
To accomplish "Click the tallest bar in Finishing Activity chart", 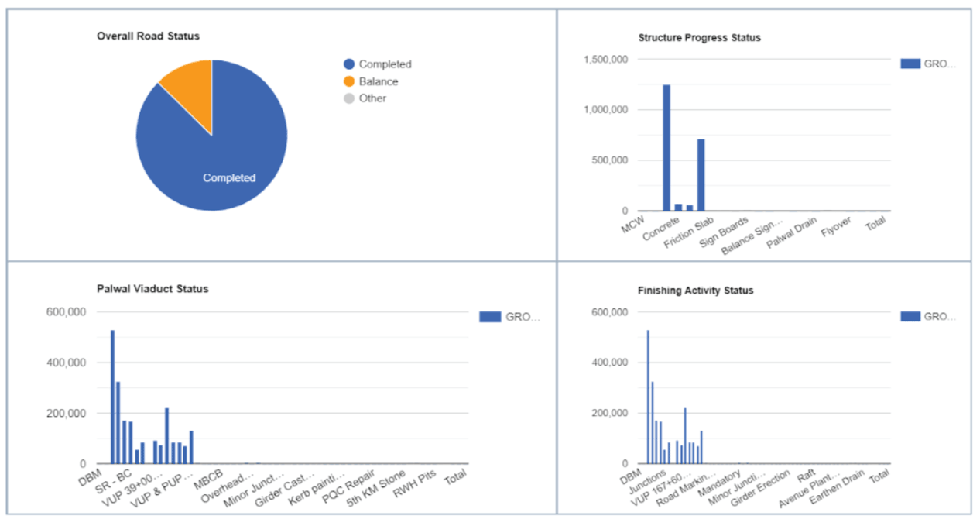I will (648, 397).
